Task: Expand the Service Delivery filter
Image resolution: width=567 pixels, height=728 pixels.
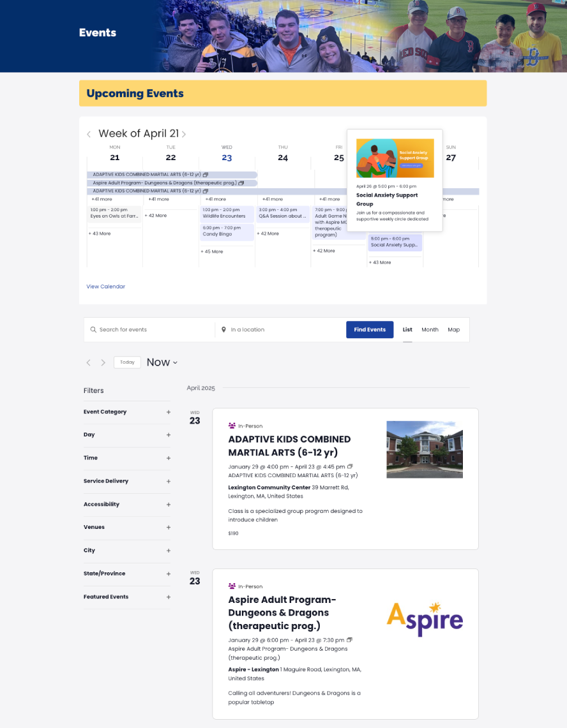Action: click(x=168, y=482)
